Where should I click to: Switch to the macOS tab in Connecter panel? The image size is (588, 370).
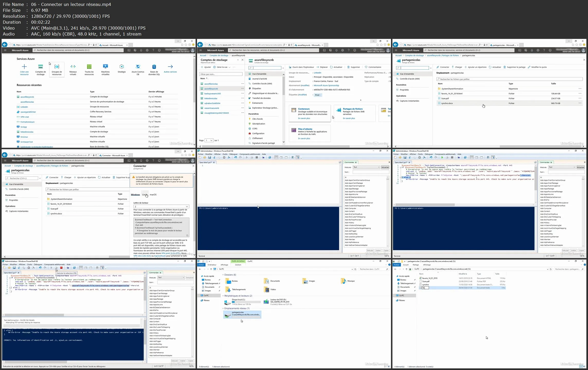(153, 195)
